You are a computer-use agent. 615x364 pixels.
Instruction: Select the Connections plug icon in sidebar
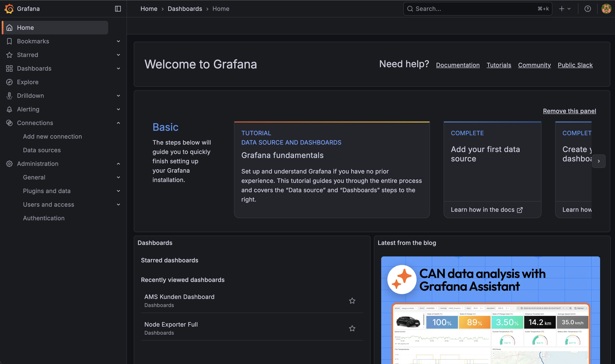pyautogui.click(x=9, y=123)
